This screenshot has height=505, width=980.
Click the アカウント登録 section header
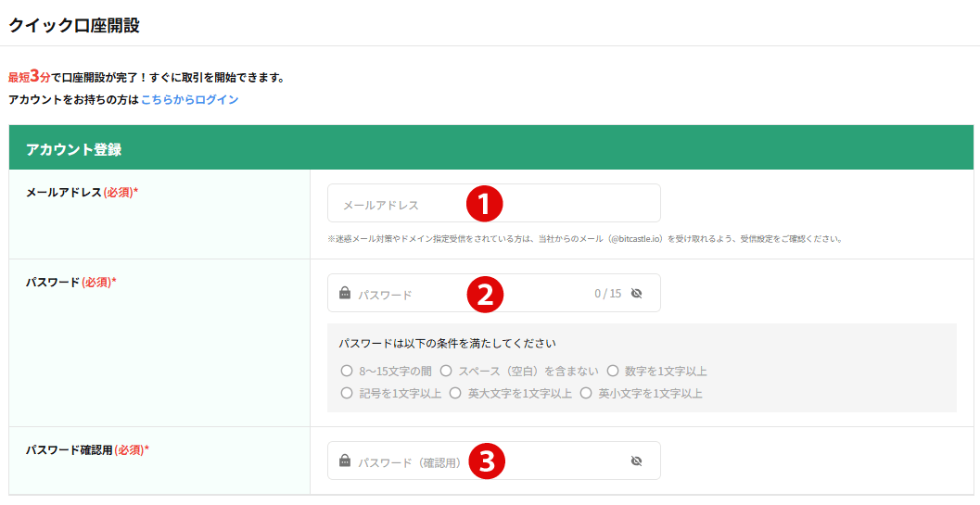(491, 147)
